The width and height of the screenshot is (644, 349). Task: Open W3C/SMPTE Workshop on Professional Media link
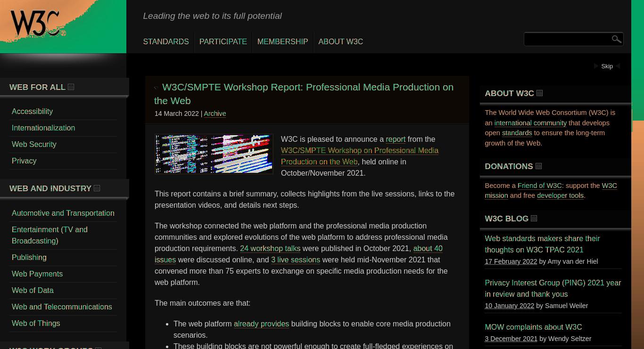(x=360, y=156)
